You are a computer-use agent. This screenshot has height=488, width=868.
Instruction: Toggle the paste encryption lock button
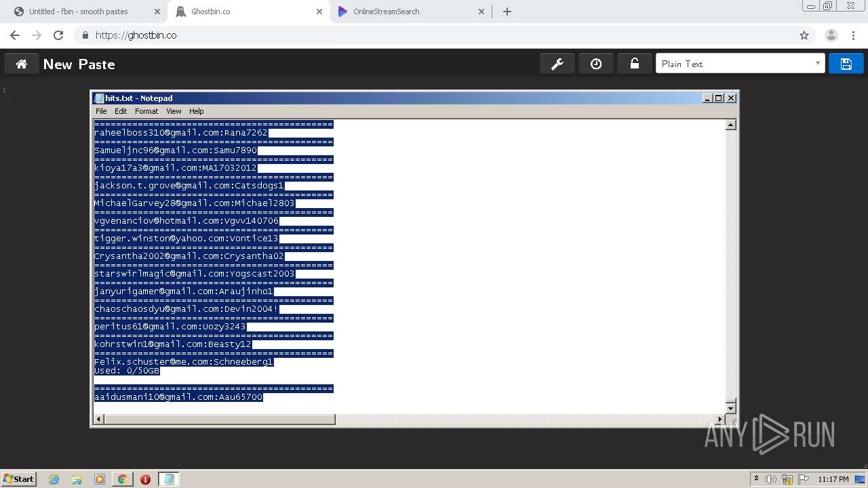tap(635, 64)
